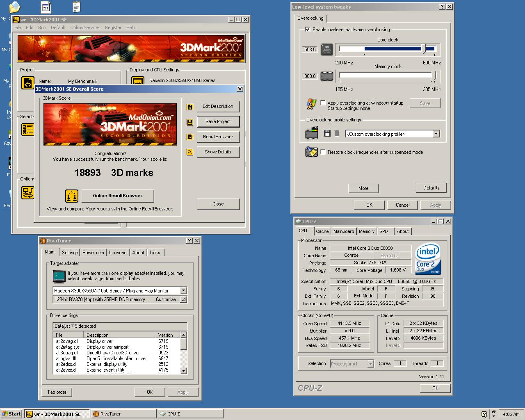Open the Custom overclocking profile dropdown
The height and width of the screenshot is (420, 525).
[436, 134]
